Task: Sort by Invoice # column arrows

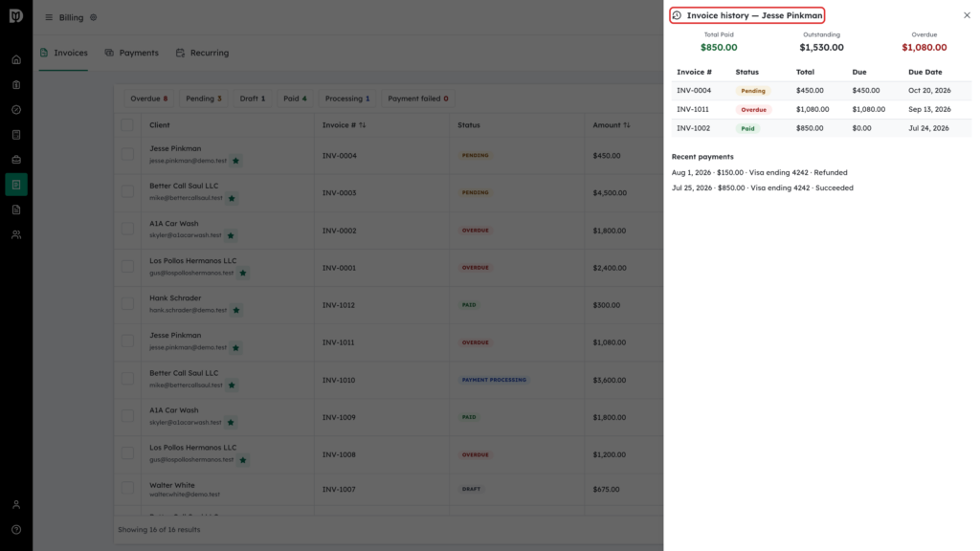Action: [363, 125]
